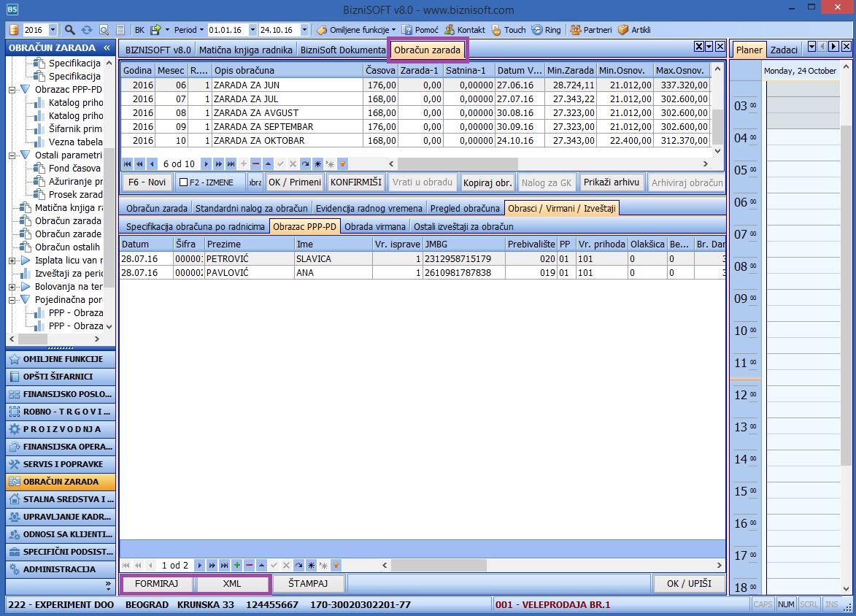856x616 pixels.
Task: Open Kontakt from the toolbar
Action: 465,29
